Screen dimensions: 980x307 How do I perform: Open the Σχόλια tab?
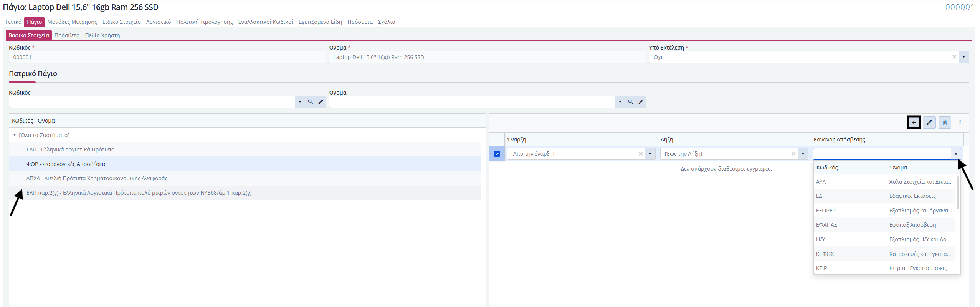pos(387,22)
